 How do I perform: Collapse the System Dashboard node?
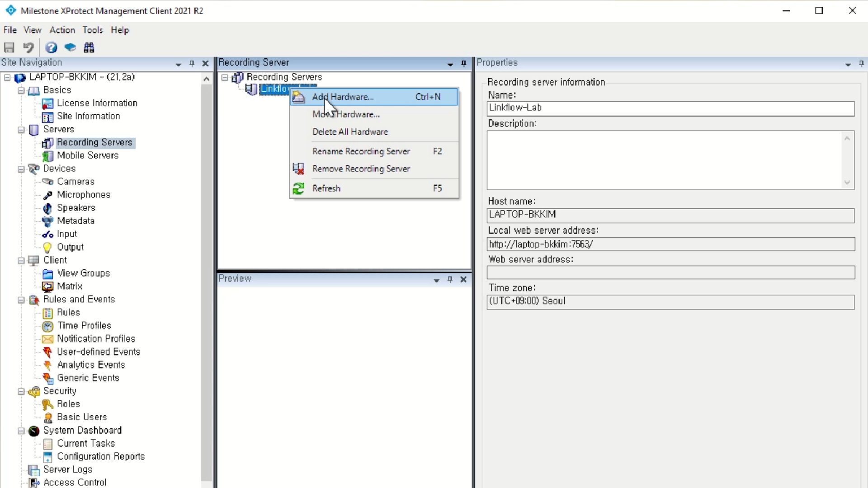[x=21, y=431]
